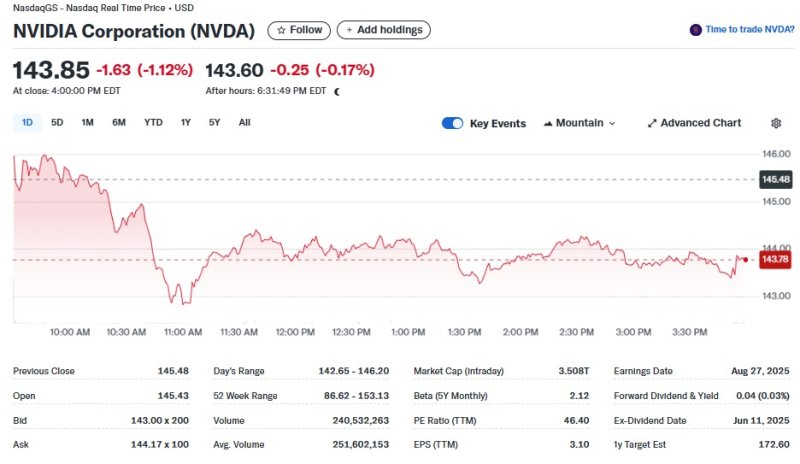Select the 1D time range tab
The height and width of the screenshot is (464, 800).
tap(27, 122)
